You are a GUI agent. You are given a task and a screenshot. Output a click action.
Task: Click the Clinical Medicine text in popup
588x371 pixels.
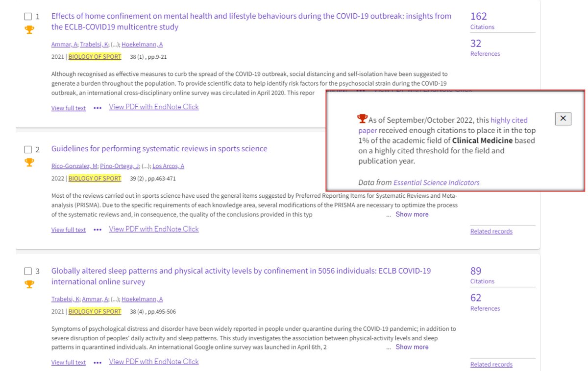[482, 140]
